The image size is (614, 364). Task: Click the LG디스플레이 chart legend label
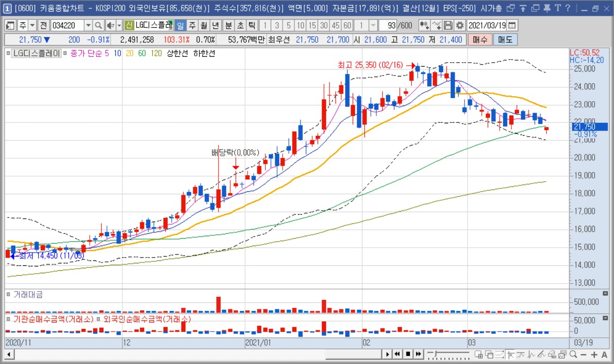point(36,53)
